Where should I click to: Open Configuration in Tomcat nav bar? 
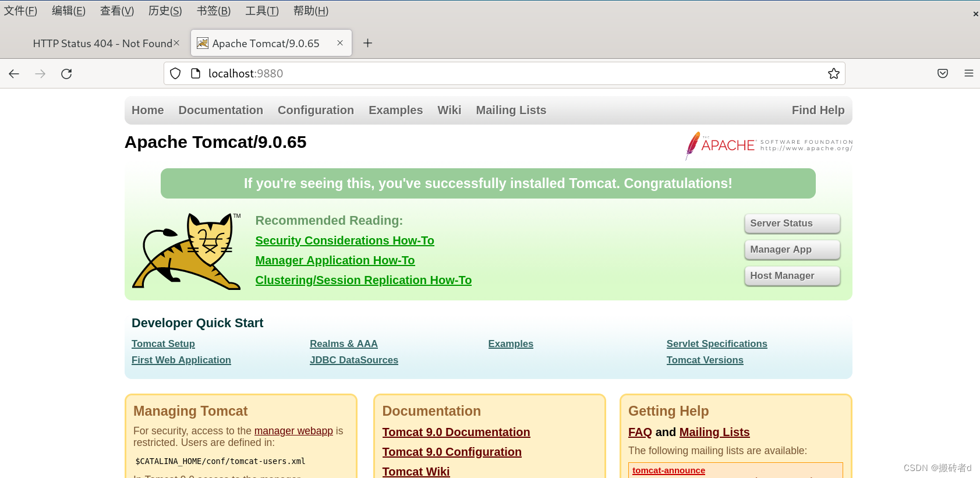coord(316,110)
